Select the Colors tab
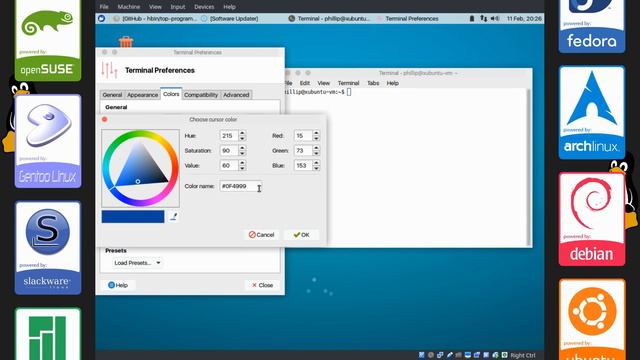This screenshot has width=640, height=360. point(171,94)
